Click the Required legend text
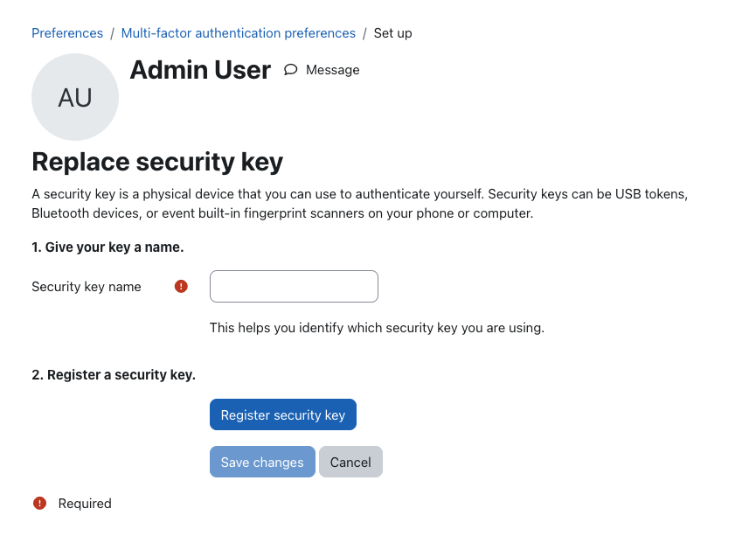Screen dimensions: 756x557 click(x=85, y=504)
